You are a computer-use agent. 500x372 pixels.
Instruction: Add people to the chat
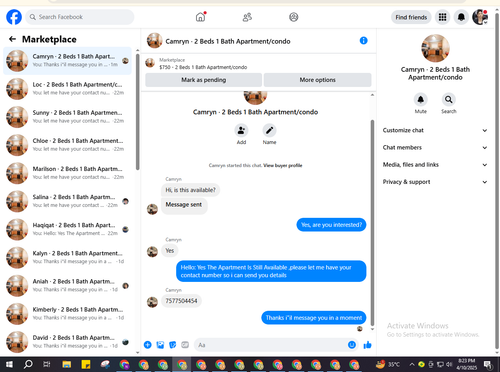point(241,131)
